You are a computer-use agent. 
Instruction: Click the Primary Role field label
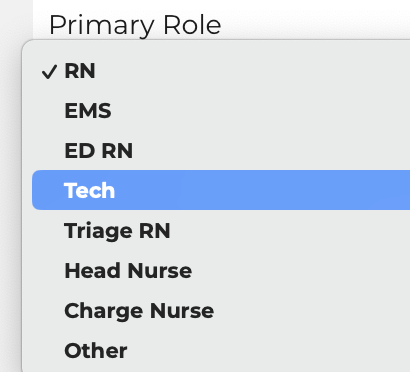(x=135, y=25)
